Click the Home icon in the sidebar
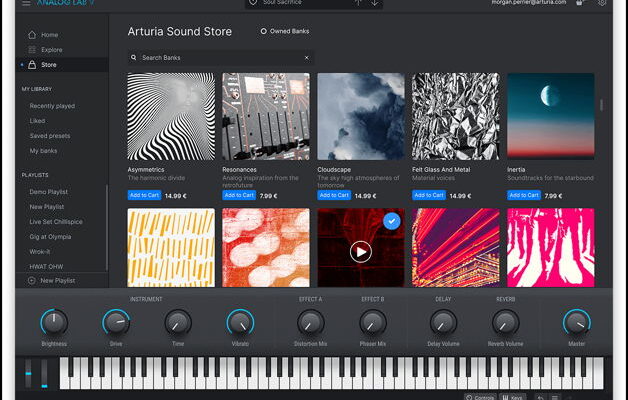 click(x=33, y=35)
